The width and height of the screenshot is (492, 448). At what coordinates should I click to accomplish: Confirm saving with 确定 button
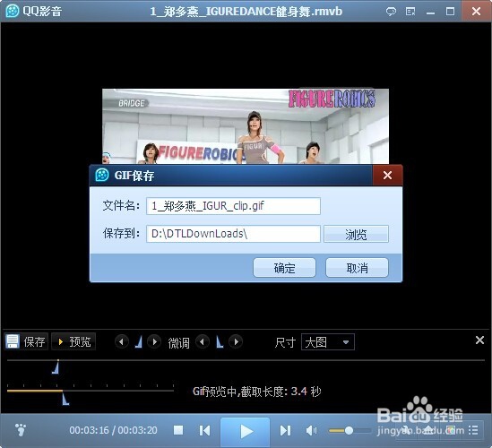284,268
